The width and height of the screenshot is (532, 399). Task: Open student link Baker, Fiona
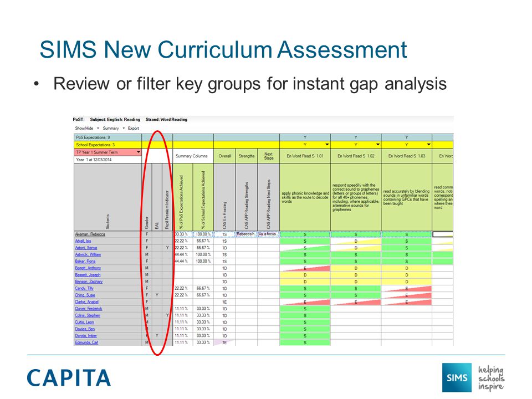coord(85,262)
